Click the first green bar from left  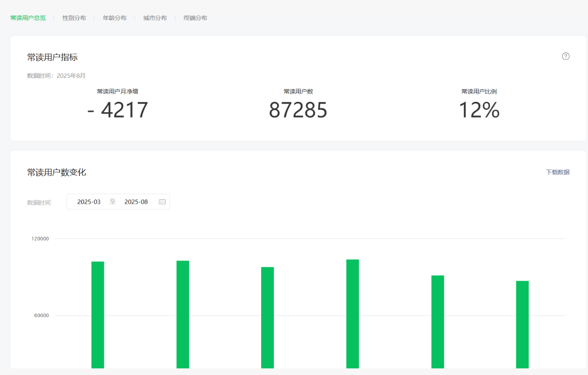coord(98,314)
